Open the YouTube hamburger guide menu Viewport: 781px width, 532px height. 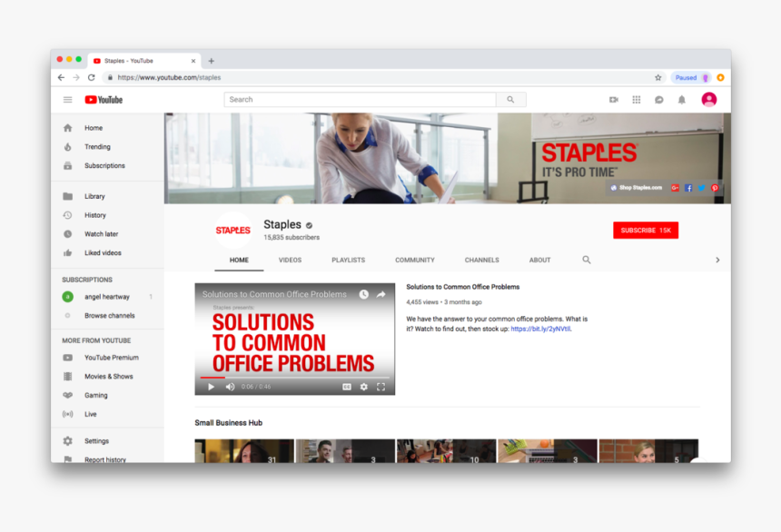pyautogui.click(x=68, y=100)
